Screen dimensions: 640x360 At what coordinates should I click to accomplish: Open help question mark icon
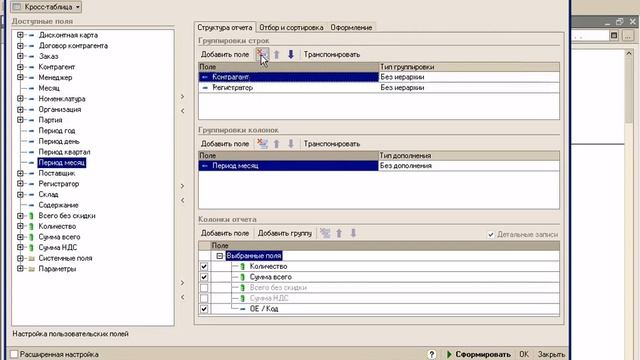(431, 354)
